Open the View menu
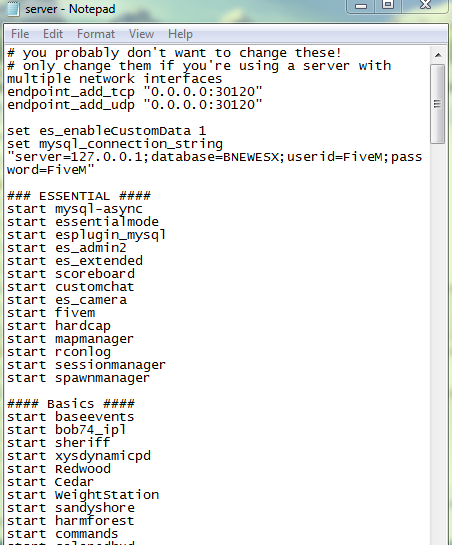This screenshot has width=452, height=545. click(141, 34)
